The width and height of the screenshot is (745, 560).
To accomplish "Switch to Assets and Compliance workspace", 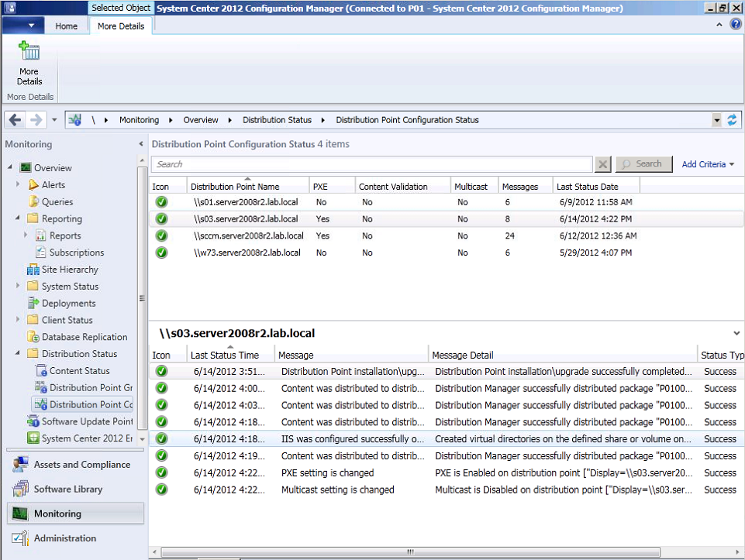I will (75, 465).
